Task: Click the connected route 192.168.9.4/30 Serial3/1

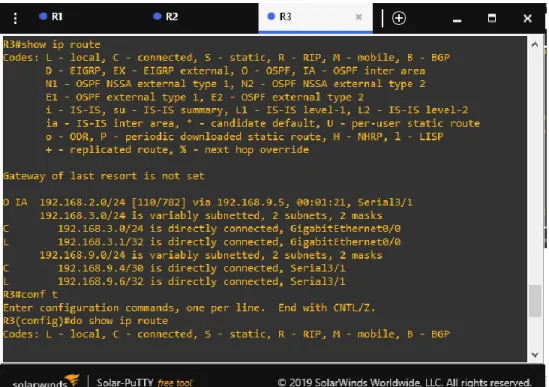Action: 174,268
